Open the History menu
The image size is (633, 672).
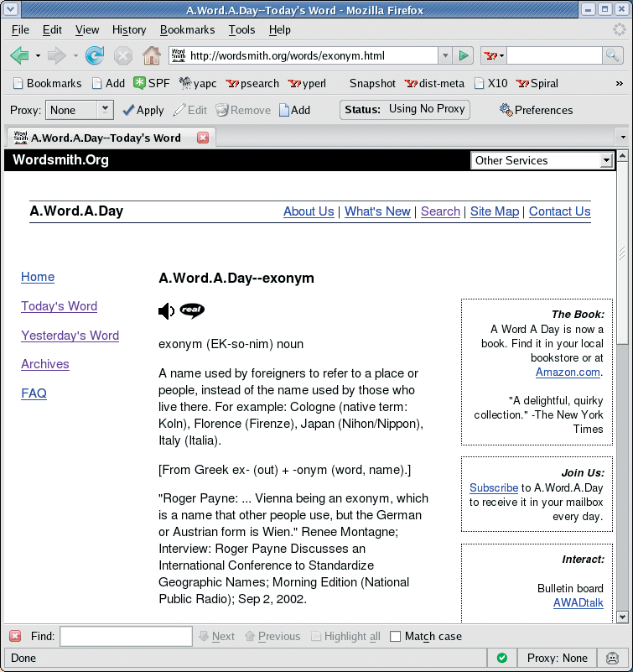129,29
